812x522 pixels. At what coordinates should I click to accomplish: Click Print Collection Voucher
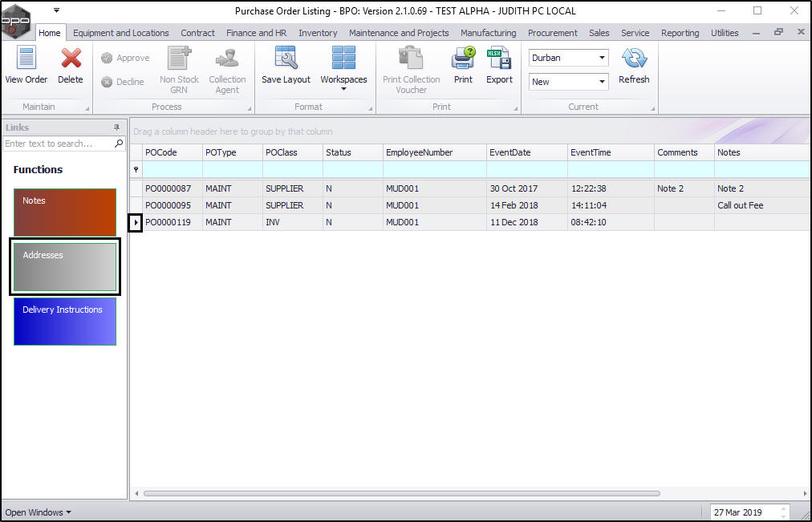[411, 70]
